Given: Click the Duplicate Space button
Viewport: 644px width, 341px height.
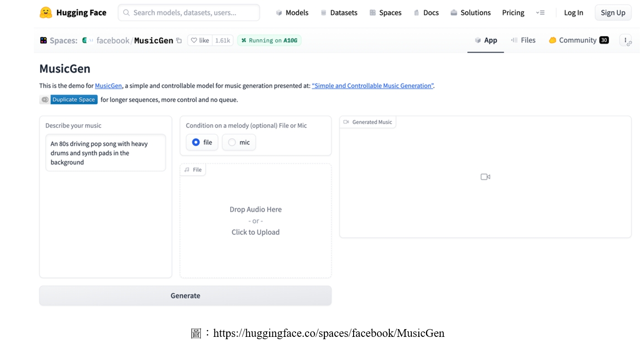Looking at the screenshot, I should pos(69,99).
